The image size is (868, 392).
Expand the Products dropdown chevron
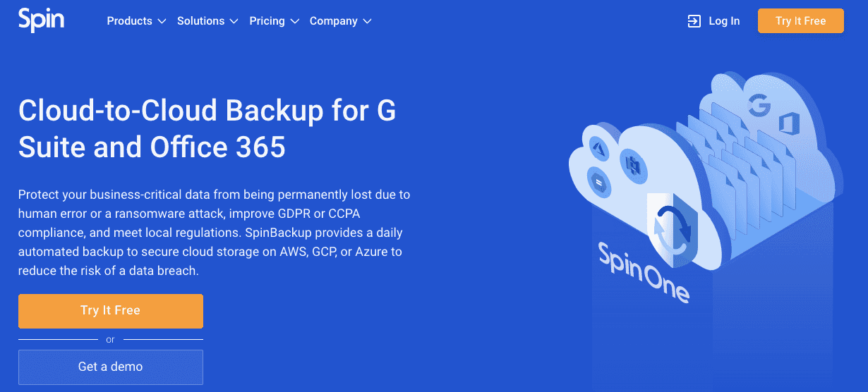(162, 22)
